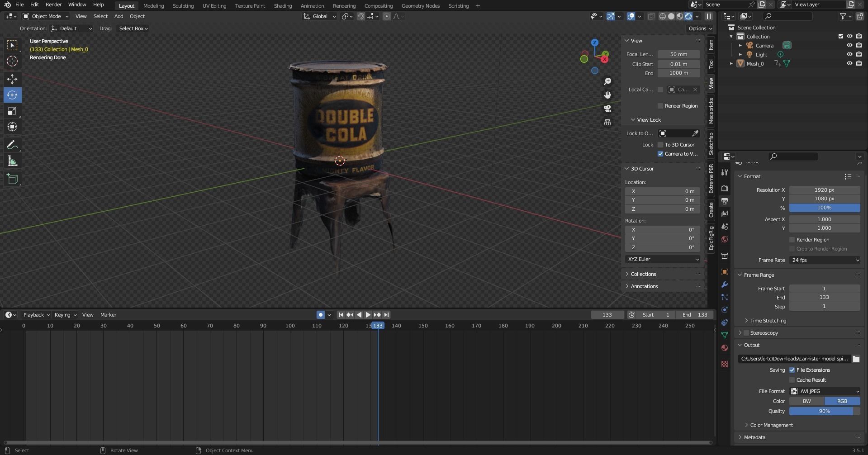
Task: Open the Object properties tab icon
Action: point(725,272)
